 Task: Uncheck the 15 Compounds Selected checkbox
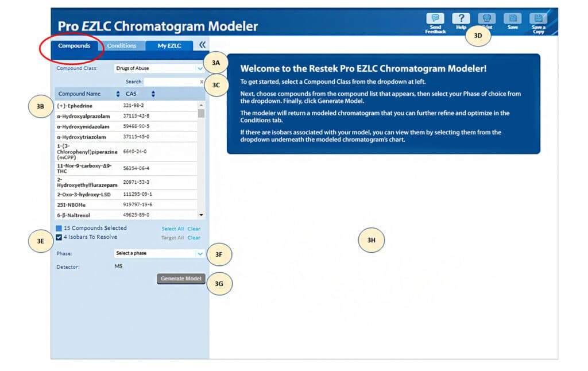(x=58, y=227)
